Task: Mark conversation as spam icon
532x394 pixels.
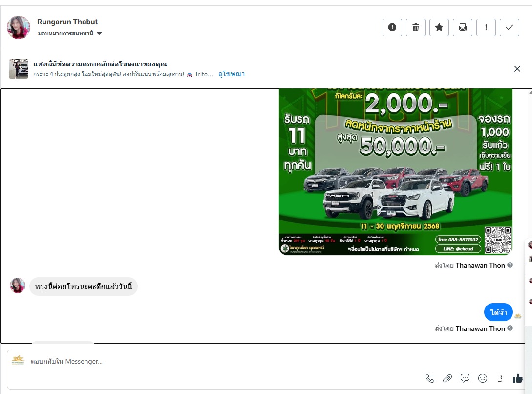Action: coord(392,27)
